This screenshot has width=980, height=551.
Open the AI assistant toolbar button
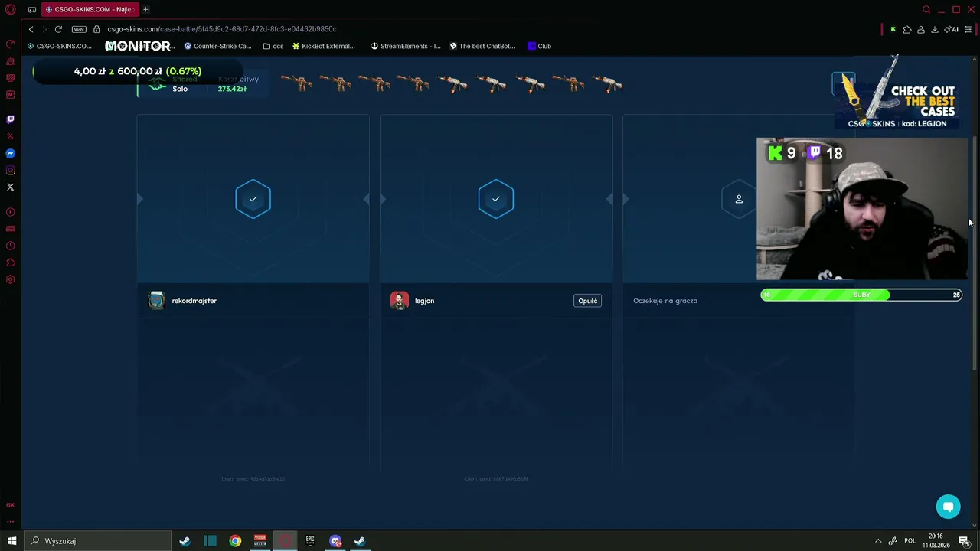click(x=952, y=29)
